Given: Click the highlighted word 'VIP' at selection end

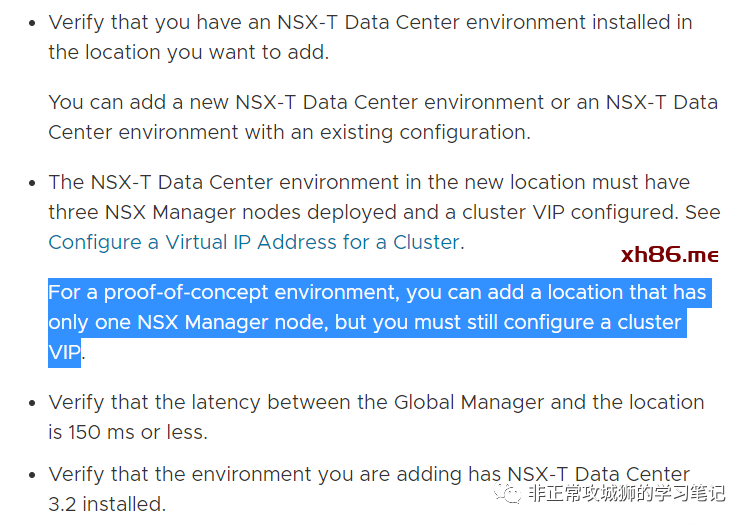Looking at the screenshot, I should [x=64, y=352].
